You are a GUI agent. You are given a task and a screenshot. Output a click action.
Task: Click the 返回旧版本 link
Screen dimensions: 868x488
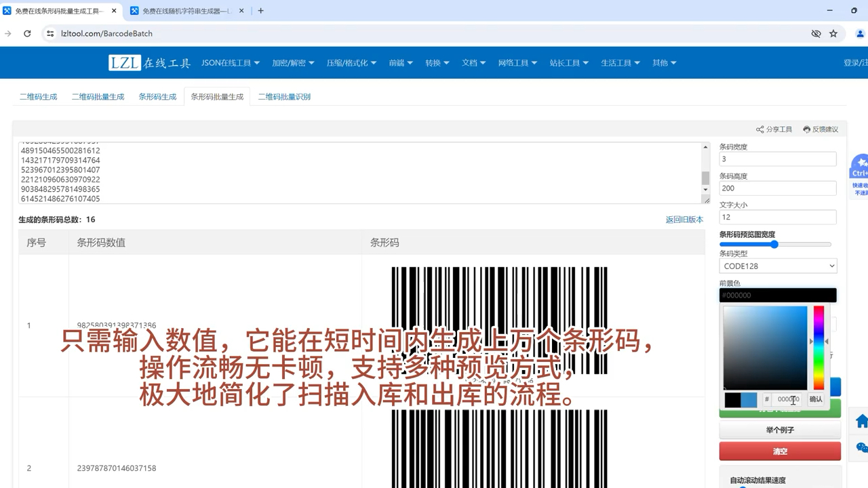point(684,220)
